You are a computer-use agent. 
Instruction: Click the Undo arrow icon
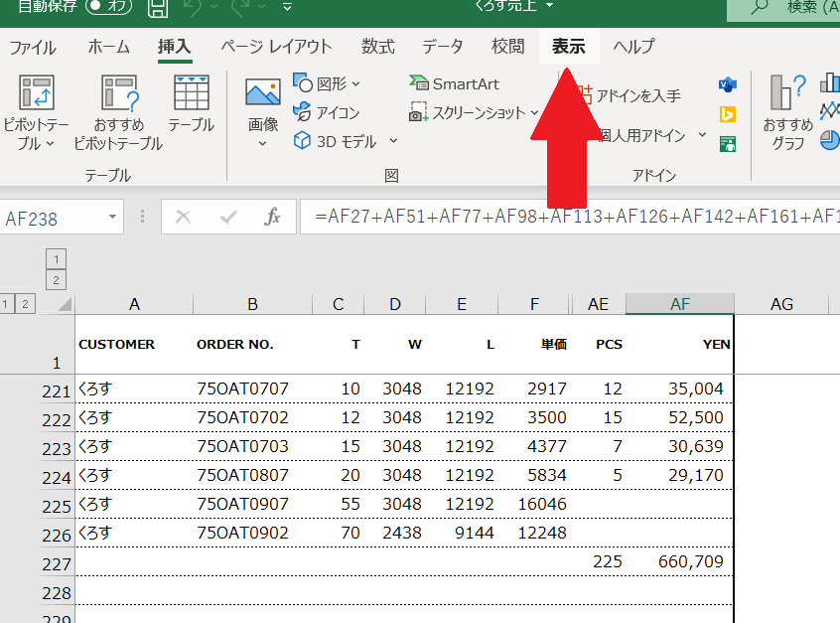click(x=193, y=6)
